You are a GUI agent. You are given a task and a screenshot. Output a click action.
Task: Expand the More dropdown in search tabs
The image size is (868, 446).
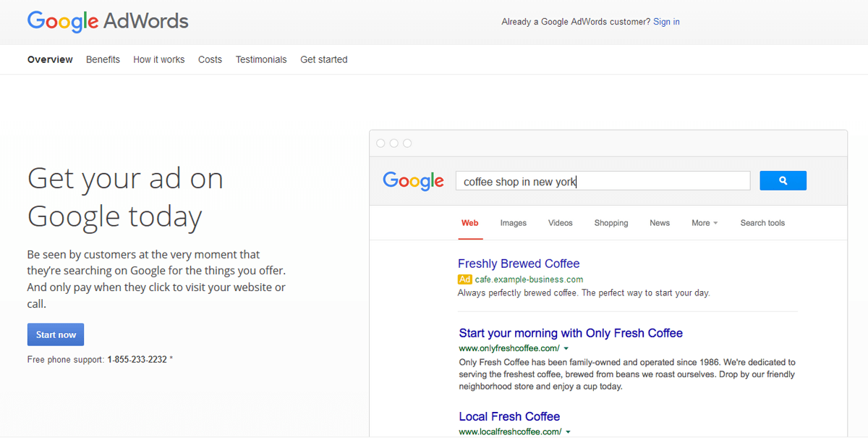(705, 223)
